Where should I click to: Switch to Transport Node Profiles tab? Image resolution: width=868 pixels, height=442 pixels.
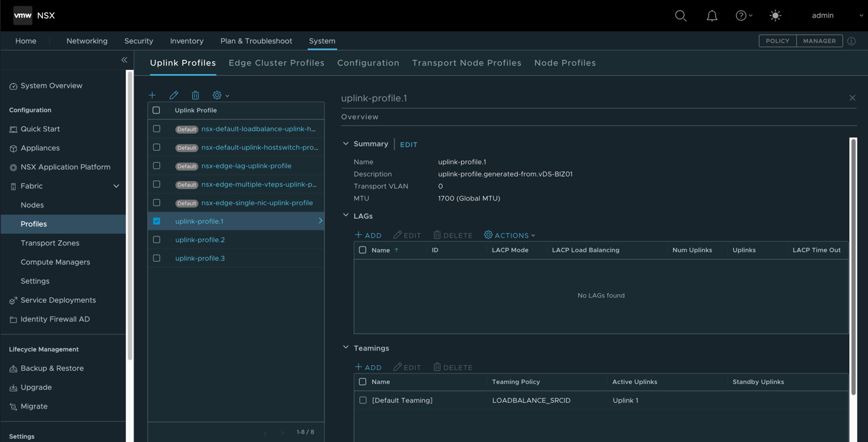click(x=467, y=63)
